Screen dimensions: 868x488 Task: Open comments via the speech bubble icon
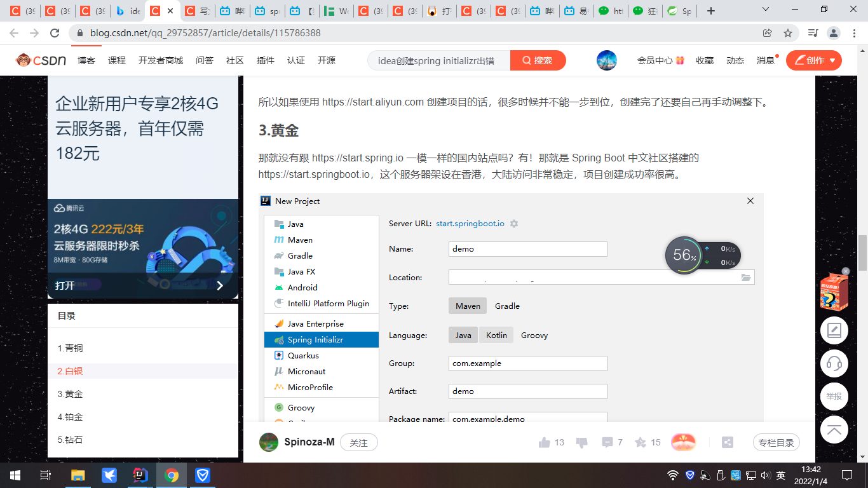607,442
